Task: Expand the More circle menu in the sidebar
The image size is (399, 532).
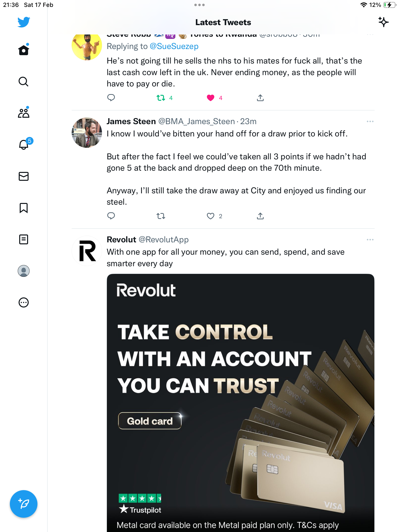Action: pyautogui.click(x=24, y=302)
